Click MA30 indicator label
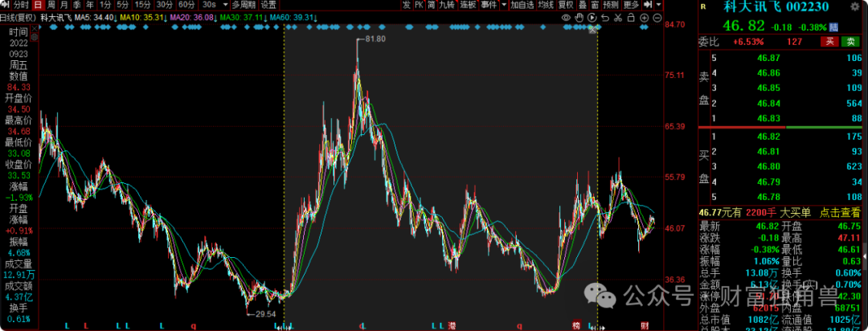 243,18
